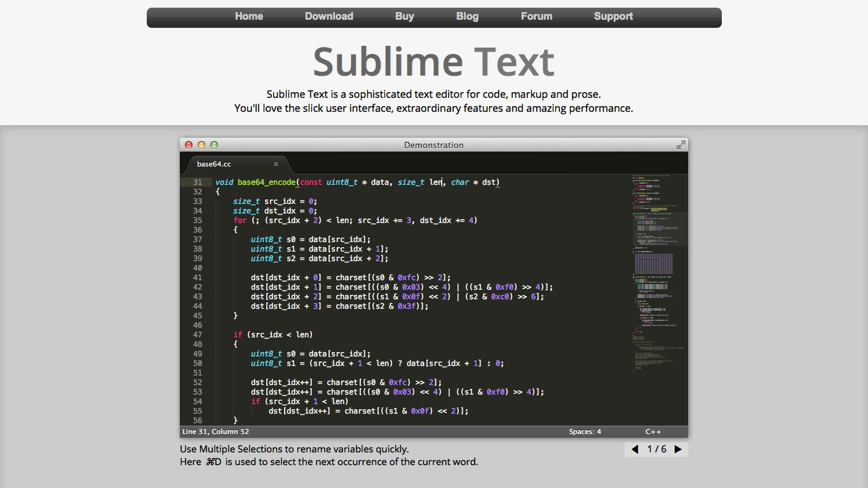This screenshot has width=868, height=488.
Task: Open the 1 / 6 slide counter
Action: 655,449
